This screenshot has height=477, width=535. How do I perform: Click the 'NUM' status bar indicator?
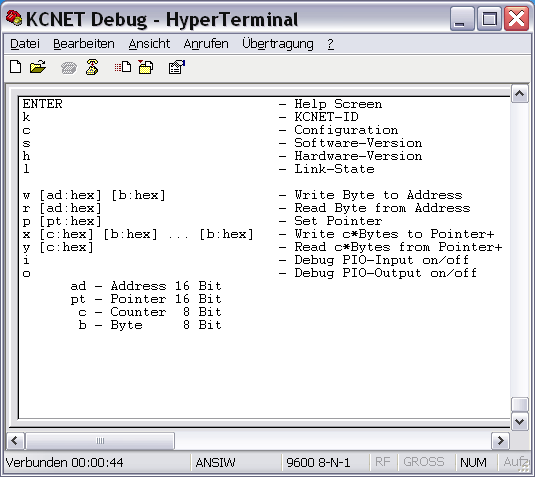point(473,463)
